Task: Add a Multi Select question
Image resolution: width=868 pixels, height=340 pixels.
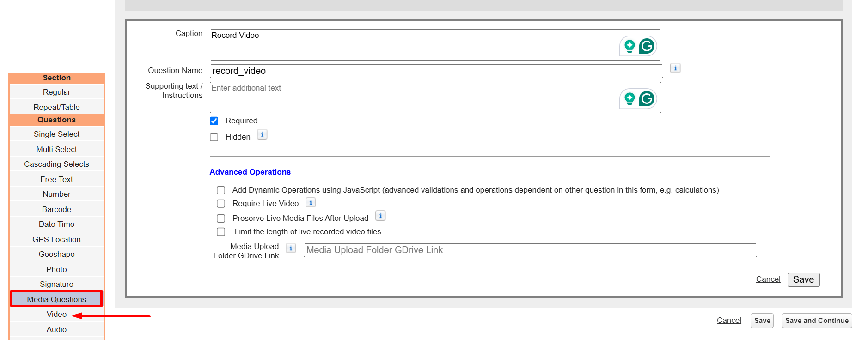Action: pyautogui.click(x=57, y=149)
